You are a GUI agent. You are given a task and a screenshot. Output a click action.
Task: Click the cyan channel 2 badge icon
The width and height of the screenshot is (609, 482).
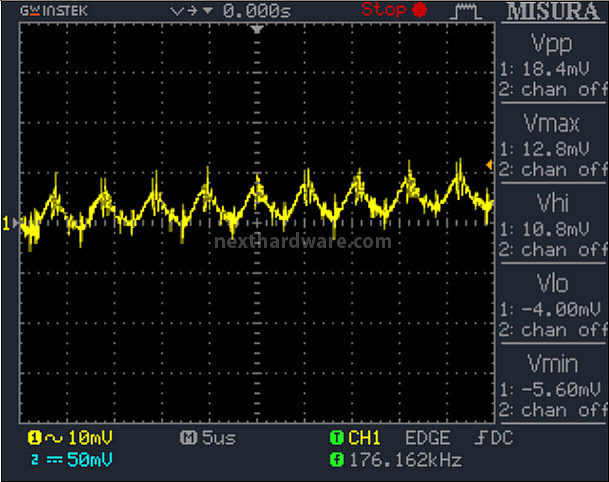pos(35,460)
